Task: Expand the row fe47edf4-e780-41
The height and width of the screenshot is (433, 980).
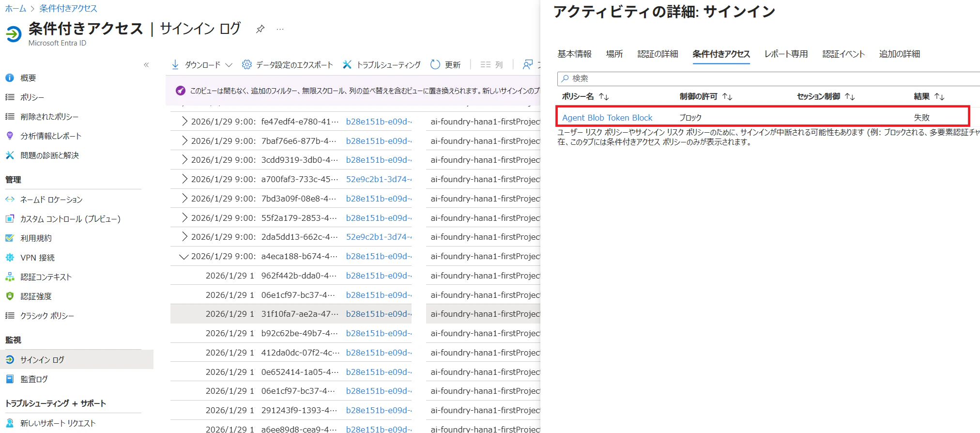Action: [x=184, y=121]
